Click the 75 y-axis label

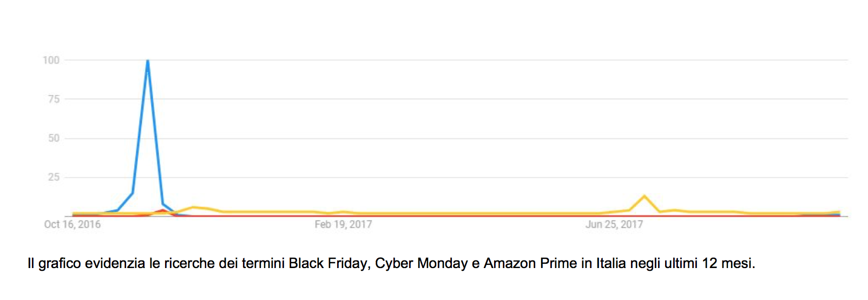pos(54,99)
